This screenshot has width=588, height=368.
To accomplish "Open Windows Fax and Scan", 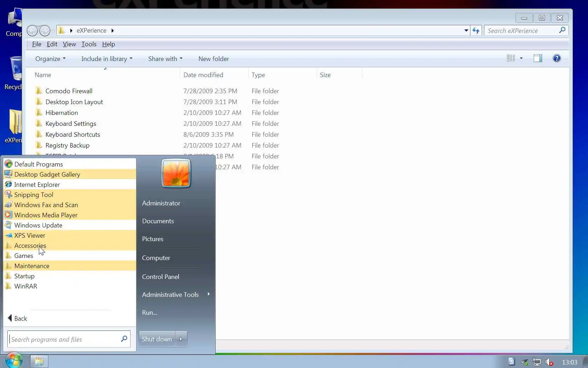I will 70,205.
